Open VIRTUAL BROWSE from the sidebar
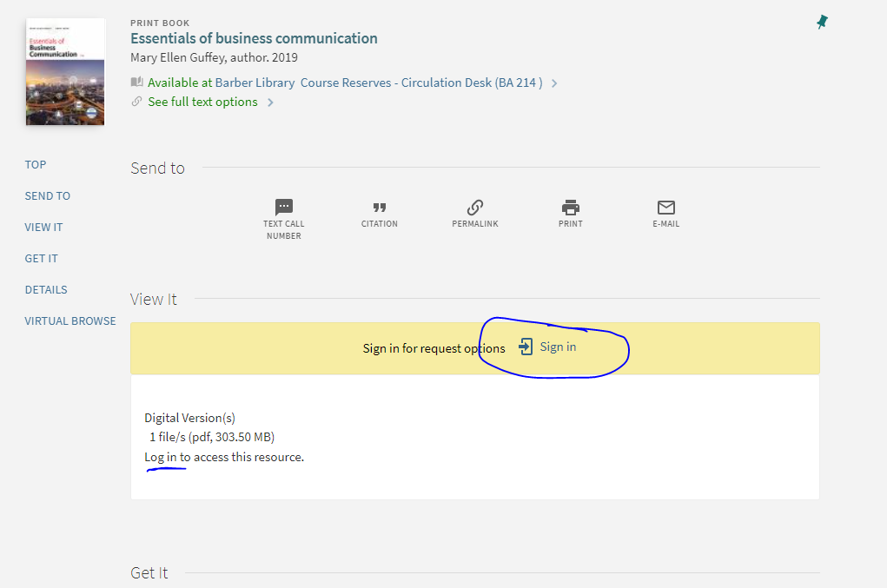Screen dimensions: 887x588 (x=70, y=320)
